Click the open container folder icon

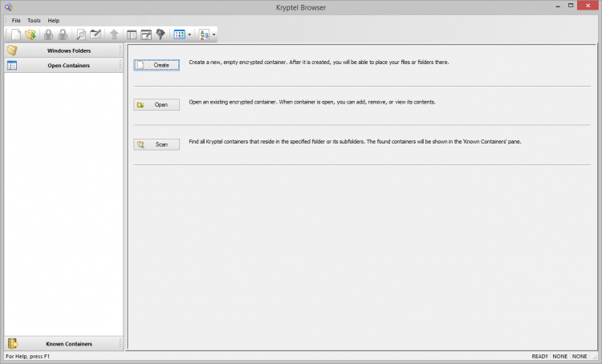click(31, 34)
